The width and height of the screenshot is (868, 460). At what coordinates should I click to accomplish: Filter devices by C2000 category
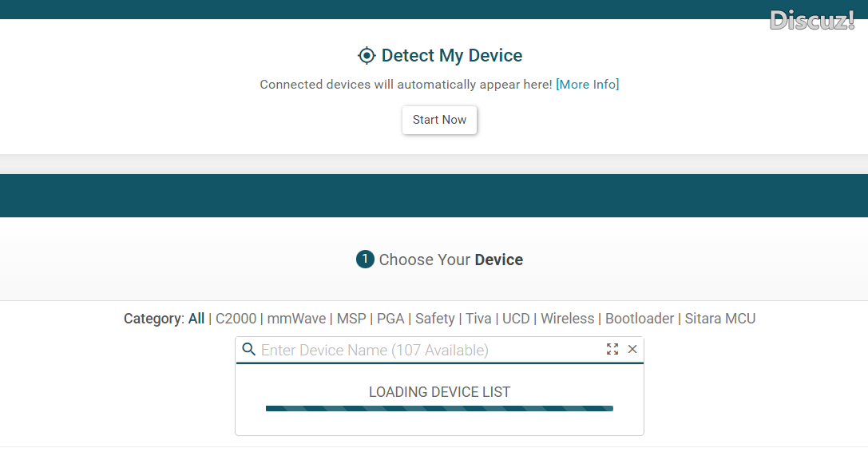(x=236, y=319)
